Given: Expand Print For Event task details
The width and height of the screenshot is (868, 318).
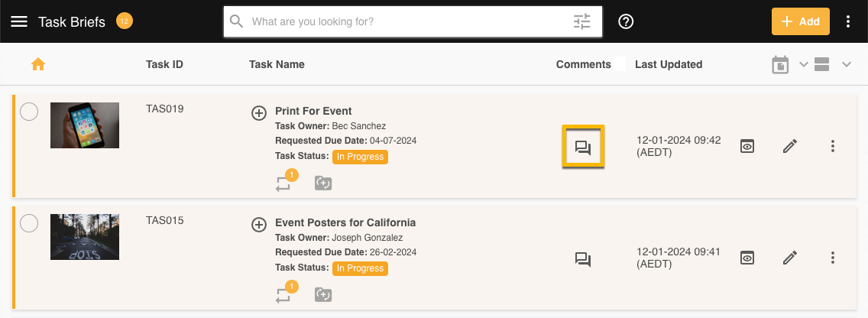Looking at the screenshot, I should coord(259,113).
